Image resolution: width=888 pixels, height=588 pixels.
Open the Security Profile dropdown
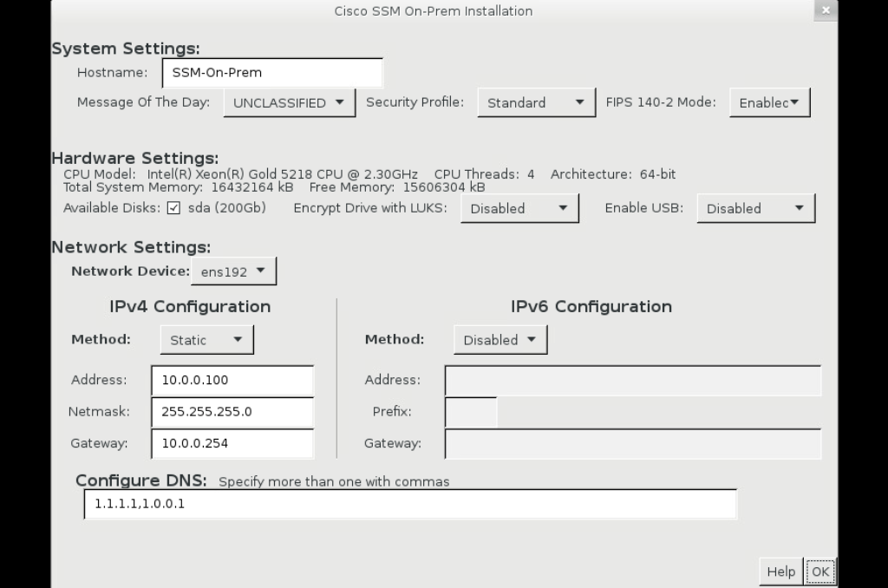coord(536,102)
